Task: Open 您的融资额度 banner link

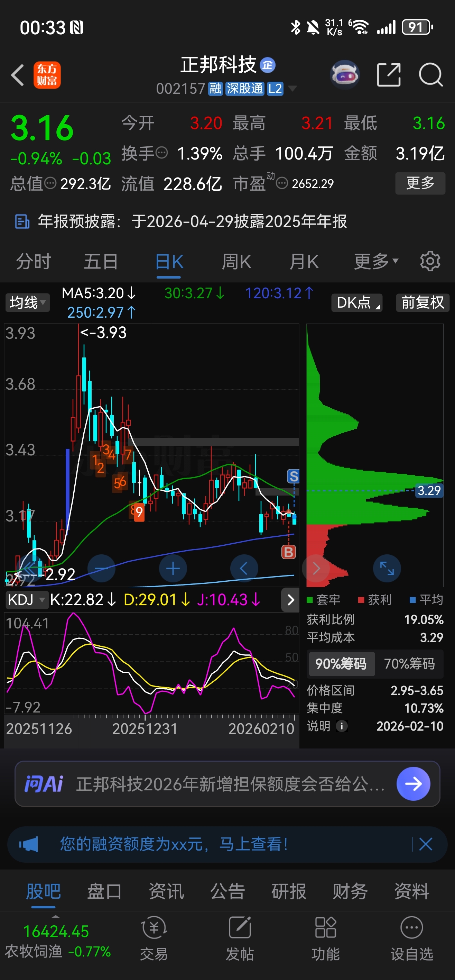Action: pos(174,844)
